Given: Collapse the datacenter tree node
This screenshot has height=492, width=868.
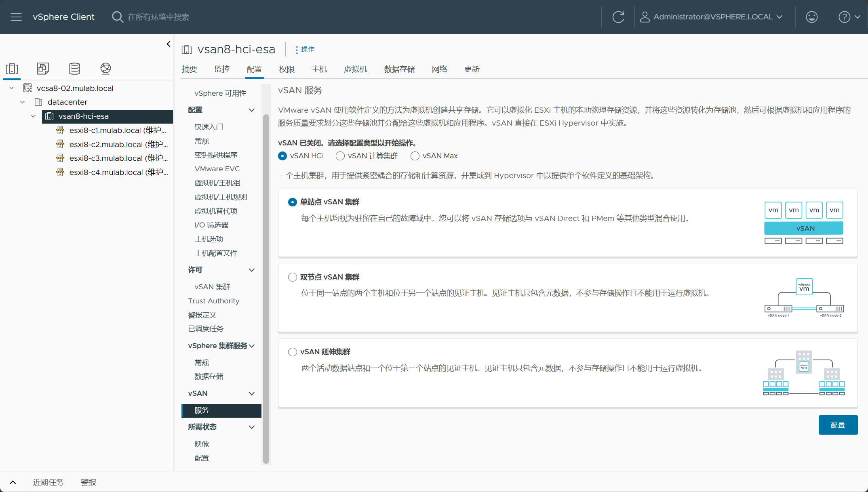Looking at the screenshot, I should point(23,102).
